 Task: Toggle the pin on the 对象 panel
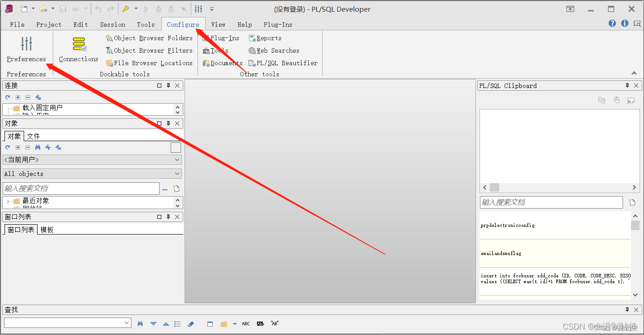[x=168, y=123]
